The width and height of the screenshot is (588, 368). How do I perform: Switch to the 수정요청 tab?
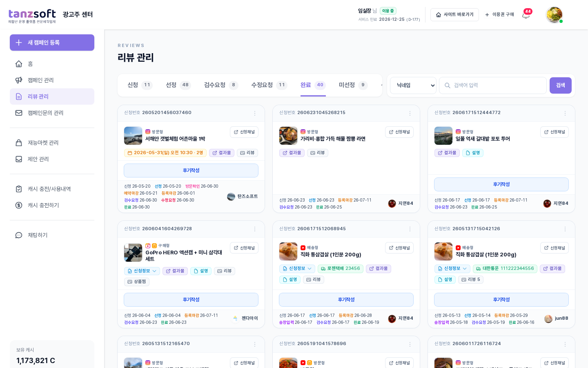pyautogui.click(x=269, y=85)
